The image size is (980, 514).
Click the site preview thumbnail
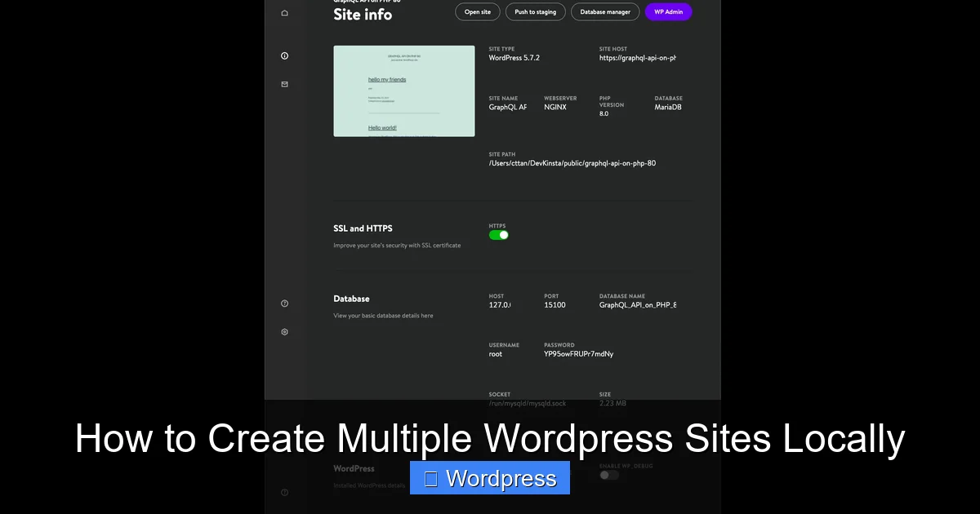coord(403,91)
